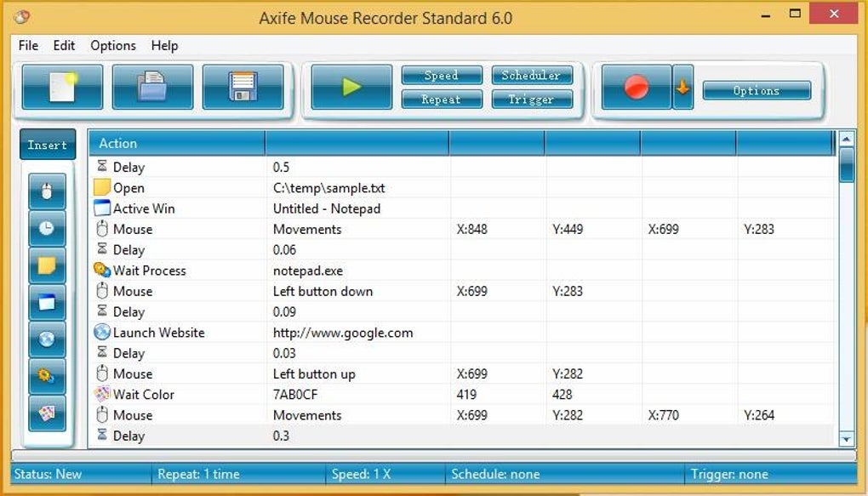Open an existing recording file
This screenshot has height=496, width=868.
153,87
